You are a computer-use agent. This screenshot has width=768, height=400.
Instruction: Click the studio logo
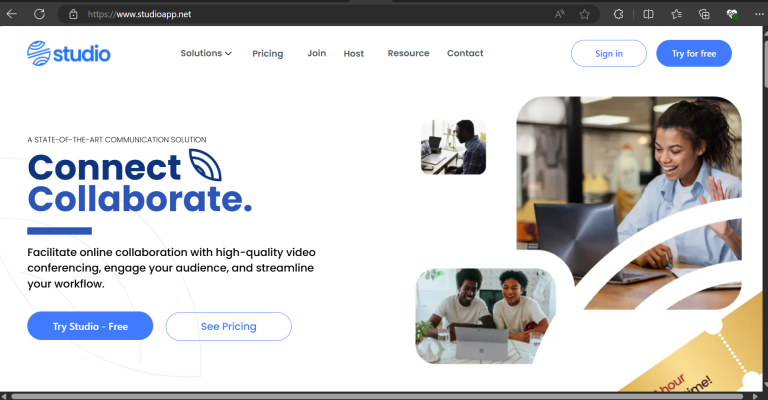tap(69, 53)
